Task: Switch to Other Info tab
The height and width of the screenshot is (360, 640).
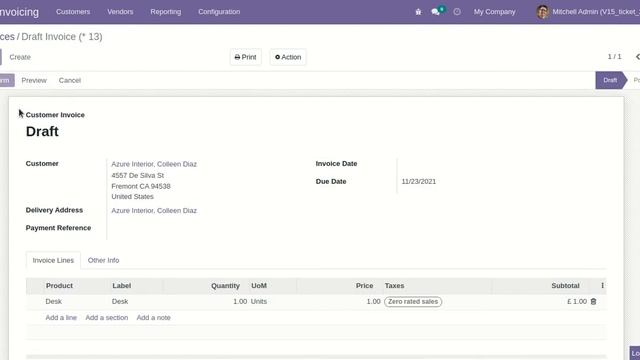Action: 104,260
